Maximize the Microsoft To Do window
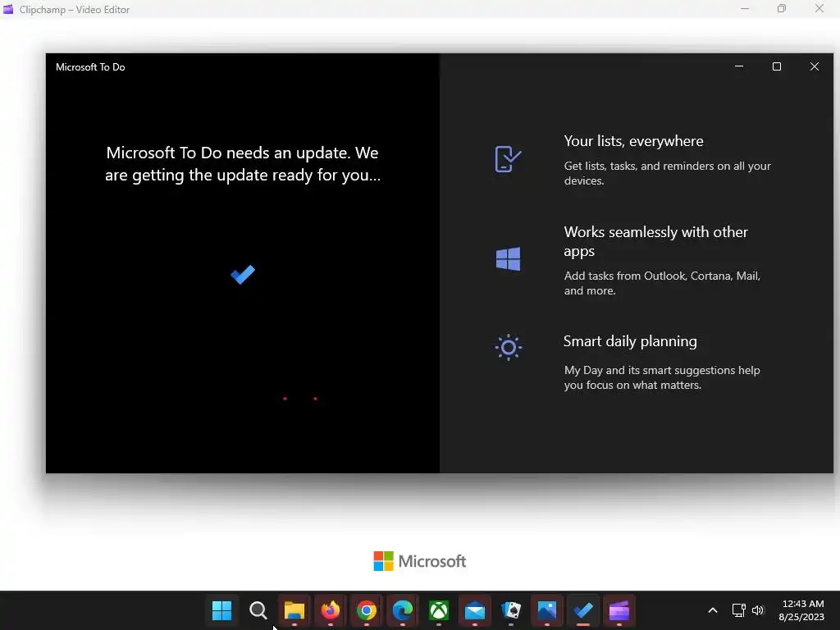This screenshot has width=840, height=630. point(777,66)
